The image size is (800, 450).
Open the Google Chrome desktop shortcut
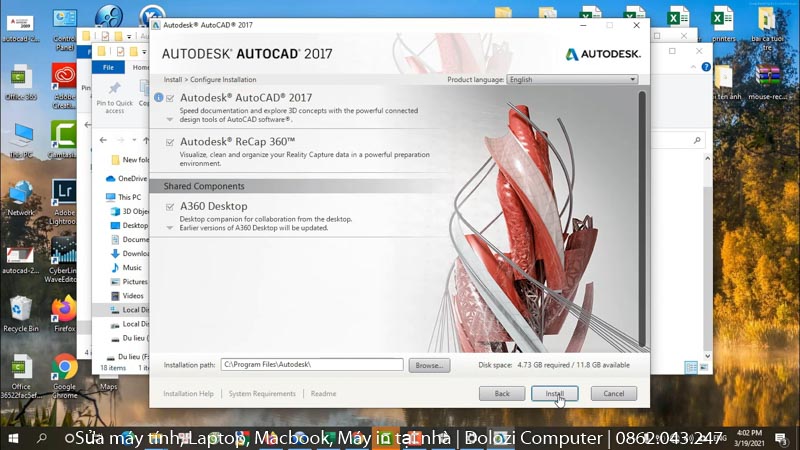tap(64, 369)
